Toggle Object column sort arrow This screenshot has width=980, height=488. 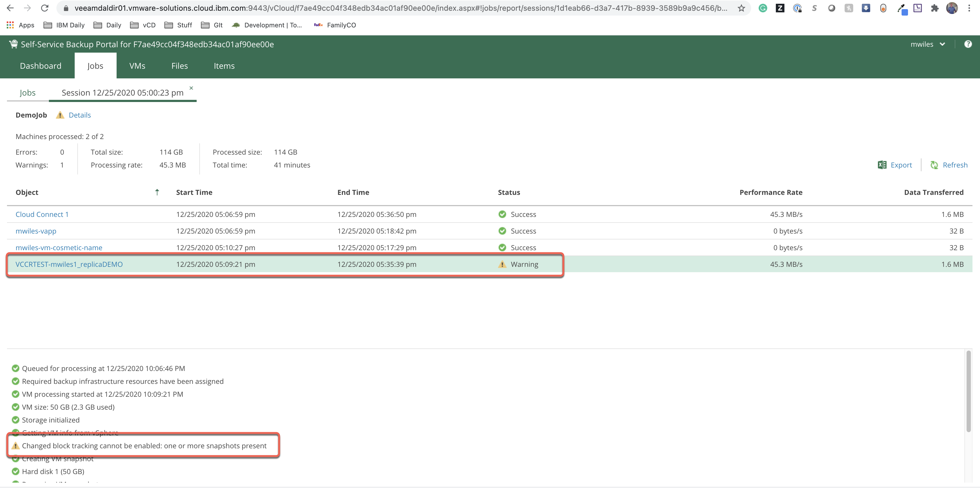tap(157, 192)
